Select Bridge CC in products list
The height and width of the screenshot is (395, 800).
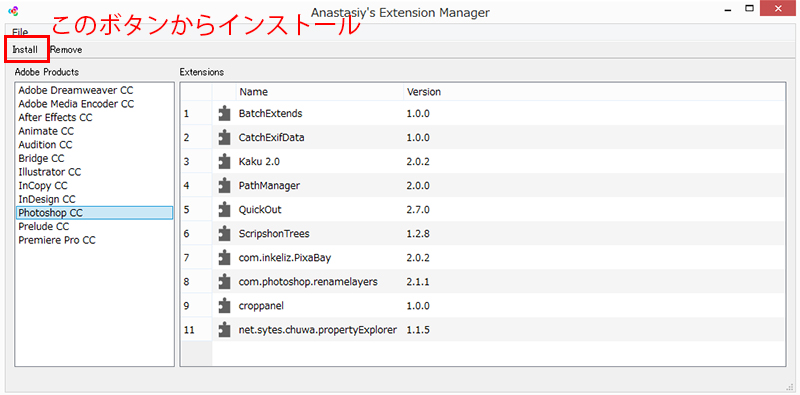point(41,158)
